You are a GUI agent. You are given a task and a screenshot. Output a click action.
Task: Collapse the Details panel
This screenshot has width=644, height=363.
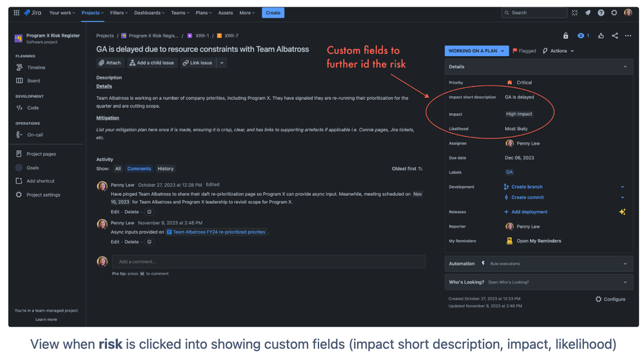tap(625, 66)
